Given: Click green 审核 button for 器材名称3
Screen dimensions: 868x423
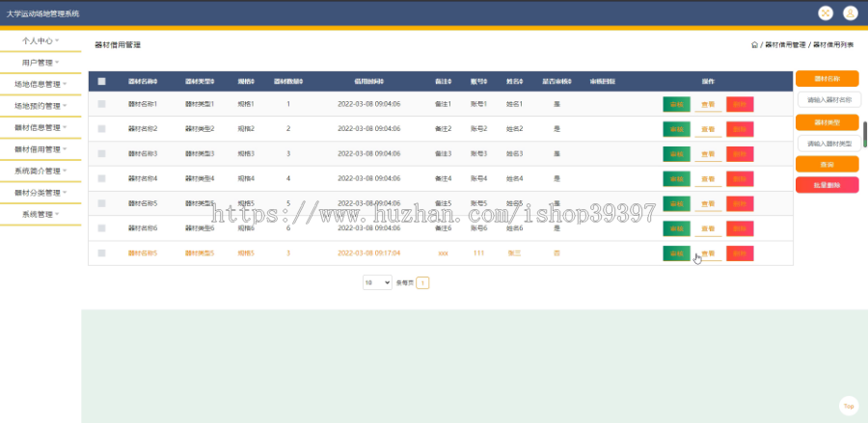Looking at the screenshot, I should point(676,154).
